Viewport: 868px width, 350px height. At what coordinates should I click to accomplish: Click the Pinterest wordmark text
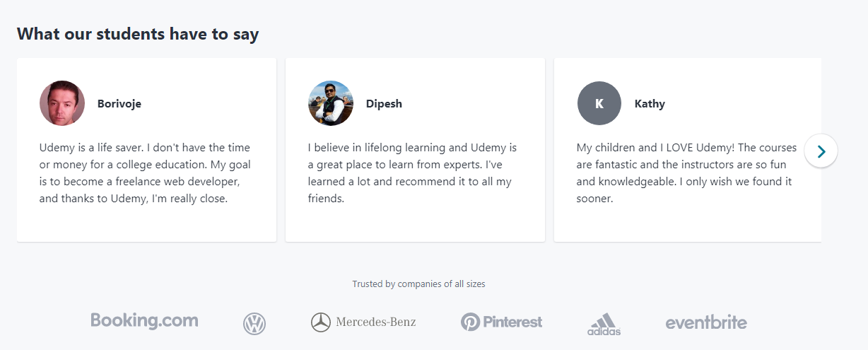coord(512,322)
